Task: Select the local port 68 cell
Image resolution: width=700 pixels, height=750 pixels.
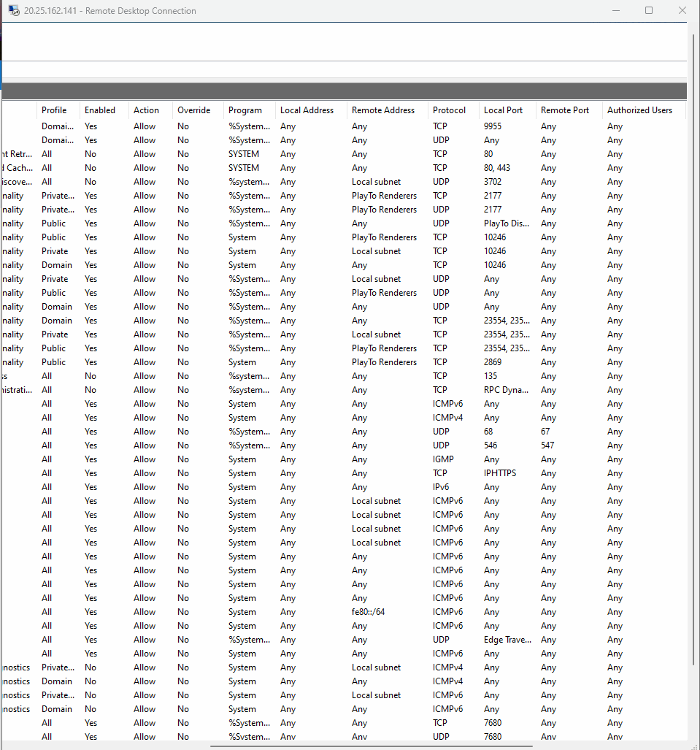Action: [488, 432]
